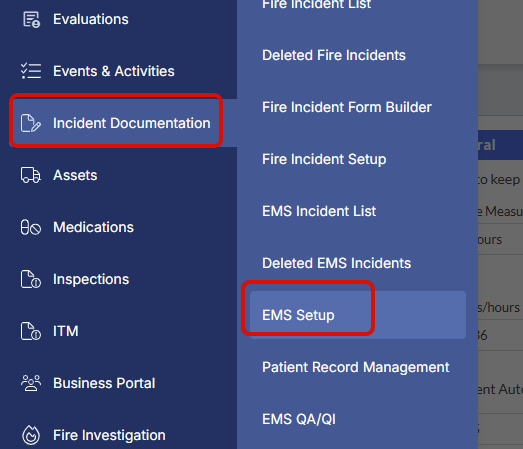Click the Fire Investigation flame icon
This screenshot has height=449, width=523.
(31, 435)
